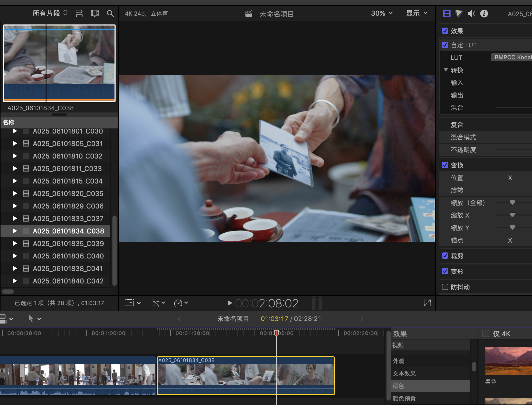The image size is (532, 405).
Task: Click film icon of A025_06101801_C030
Action: coord(26,131)
